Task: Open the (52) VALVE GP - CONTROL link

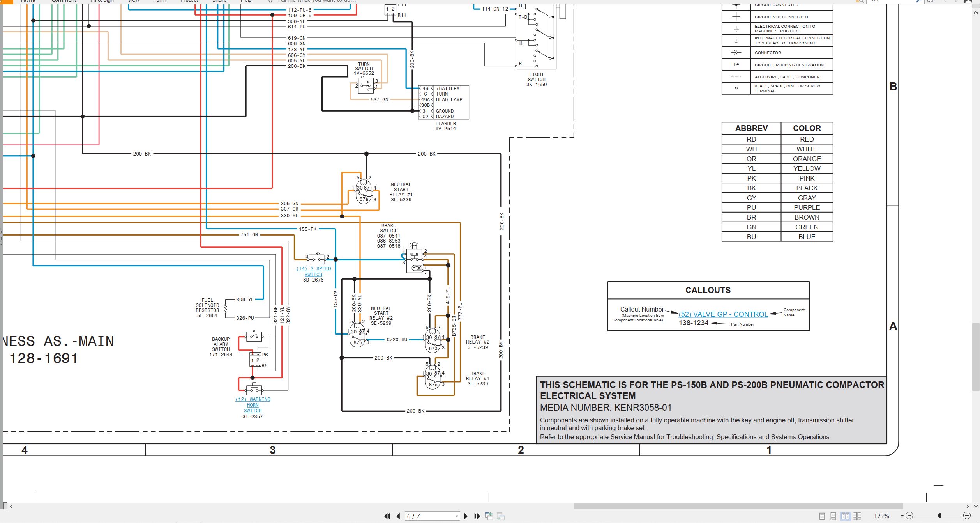Action: coord(723,314)
